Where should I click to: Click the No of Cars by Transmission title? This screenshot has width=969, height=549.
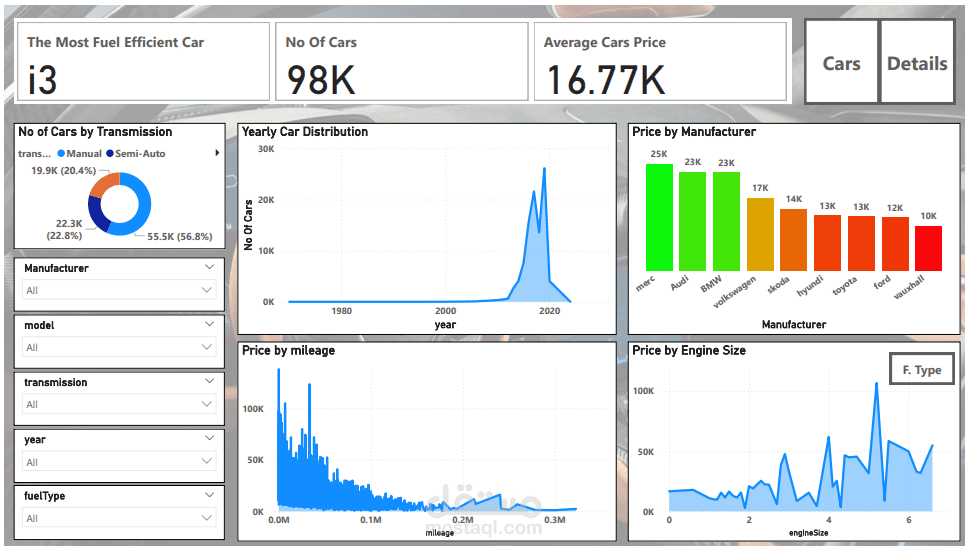click(95, 132)
